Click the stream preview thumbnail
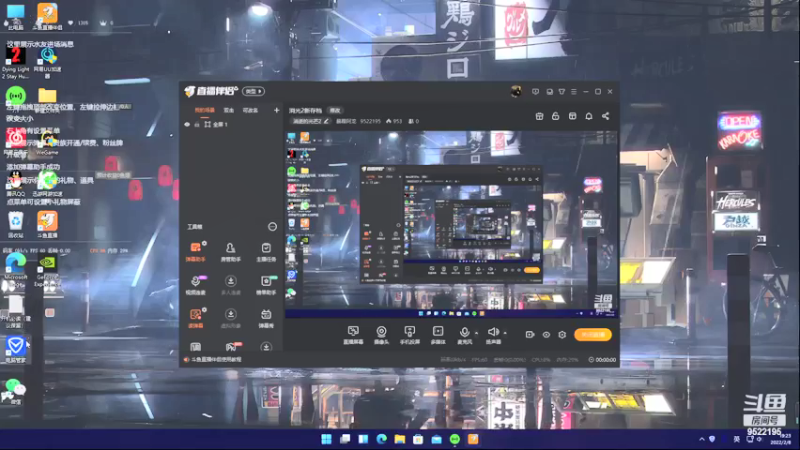Screen dimensions: 800x450 click(x=451, y=224)
